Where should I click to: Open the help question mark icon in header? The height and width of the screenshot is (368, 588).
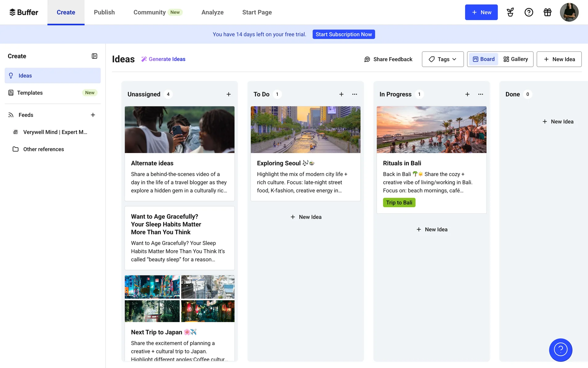[x=529, y=12]
